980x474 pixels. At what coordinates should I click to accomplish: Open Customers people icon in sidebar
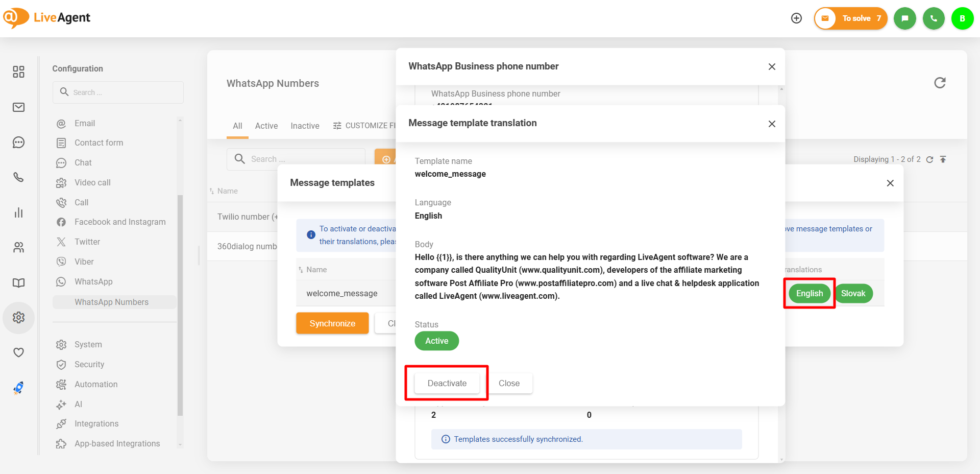coord(18,248)
